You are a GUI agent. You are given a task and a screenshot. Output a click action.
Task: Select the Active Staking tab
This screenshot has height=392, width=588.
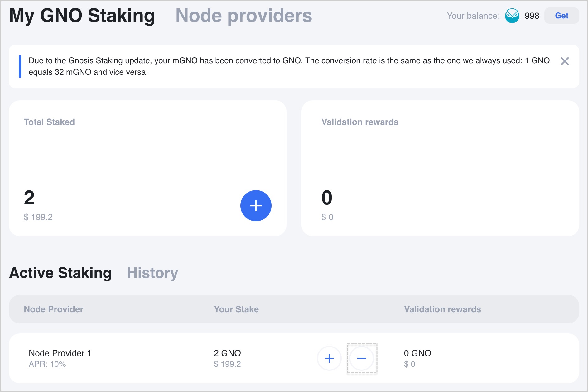coord(60,273)
